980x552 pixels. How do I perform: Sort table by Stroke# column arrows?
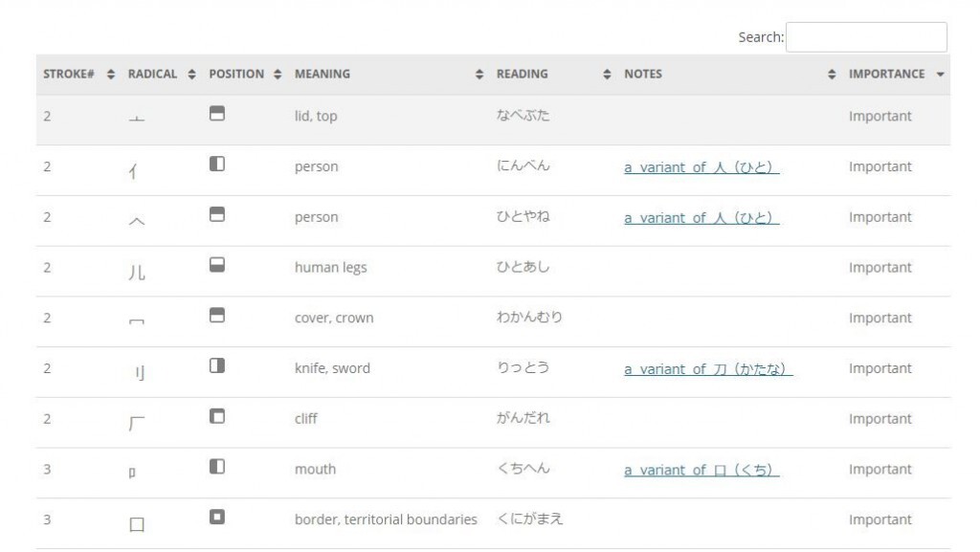[111, 75]
